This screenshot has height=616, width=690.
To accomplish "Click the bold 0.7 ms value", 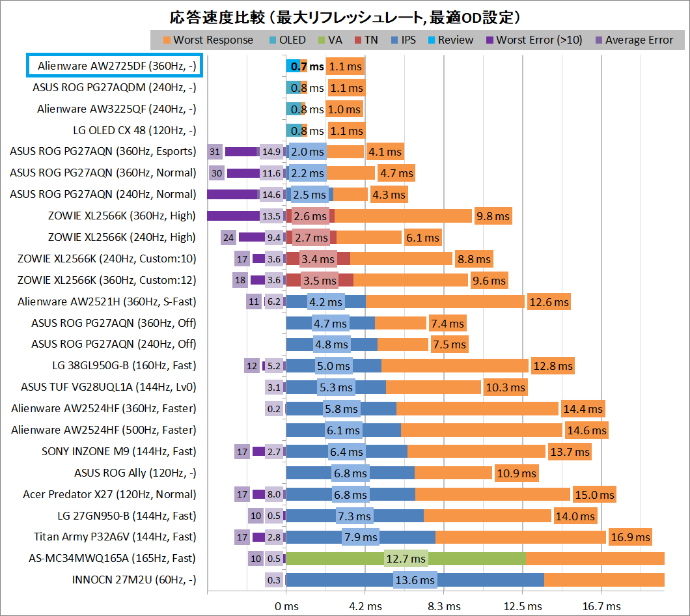I will coord(307,66).
